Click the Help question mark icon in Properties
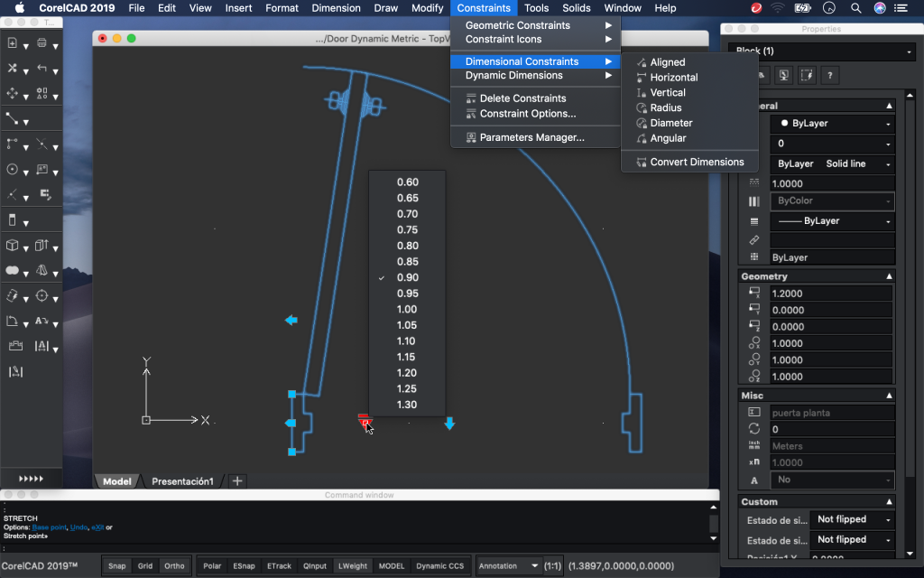 pos(830,75)
